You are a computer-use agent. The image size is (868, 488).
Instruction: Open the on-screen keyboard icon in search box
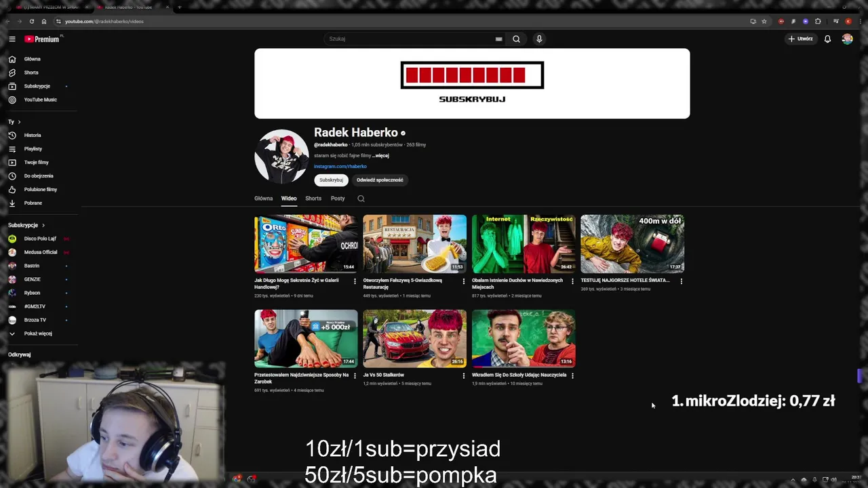click(x=498, y=39)
